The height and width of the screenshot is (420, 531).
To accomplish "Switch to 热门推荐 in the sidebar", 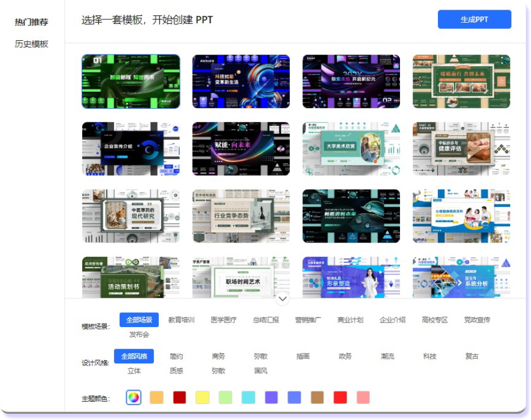I will [x=32, y=22].
